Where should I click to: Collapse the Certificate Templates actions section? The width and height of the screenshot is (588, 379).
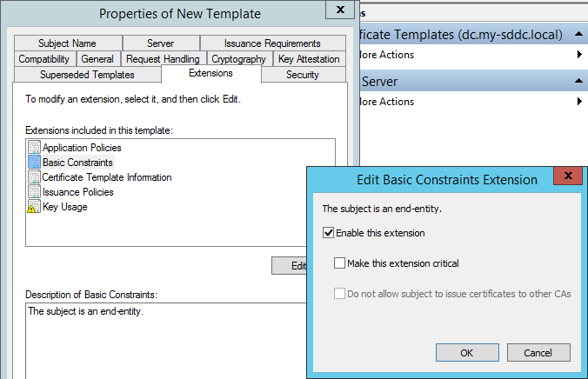(x=578, y=34)
